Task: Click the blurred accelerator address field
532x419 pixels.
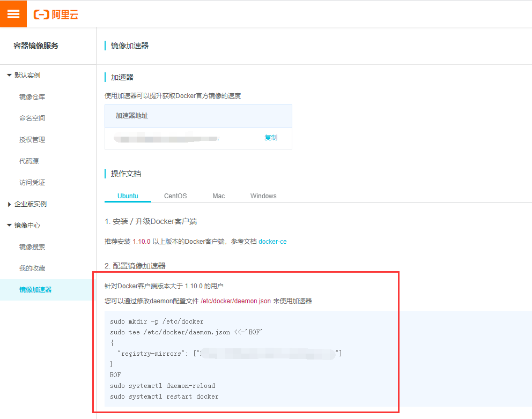Action: 166,138
